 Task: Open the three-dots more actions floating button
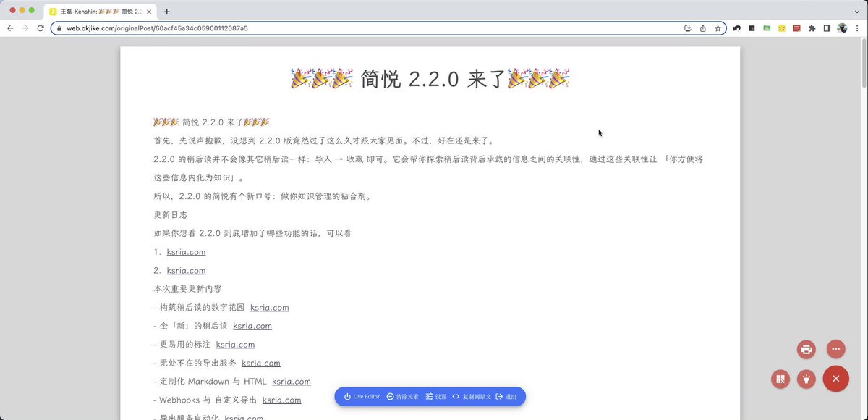tap(836, 350)
